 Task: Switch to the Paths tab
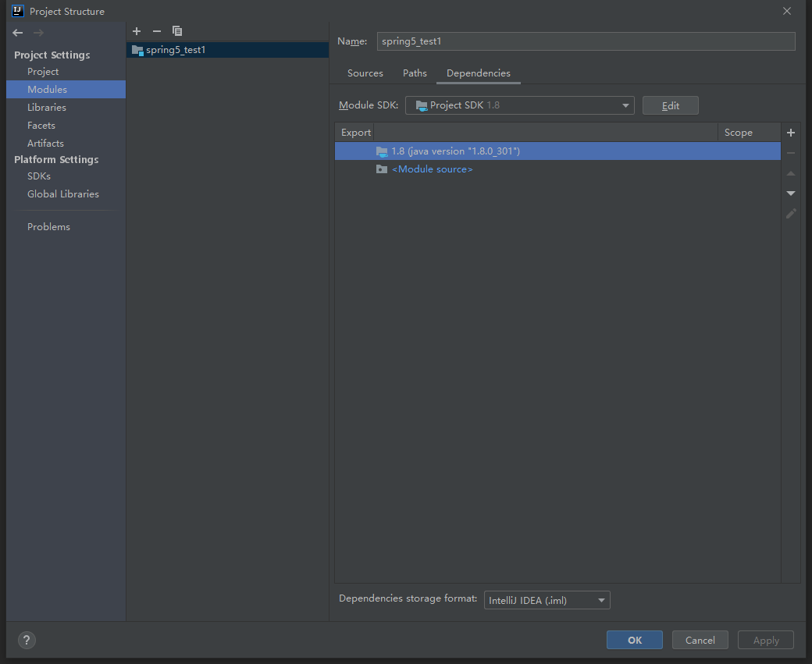click(415, 73)
